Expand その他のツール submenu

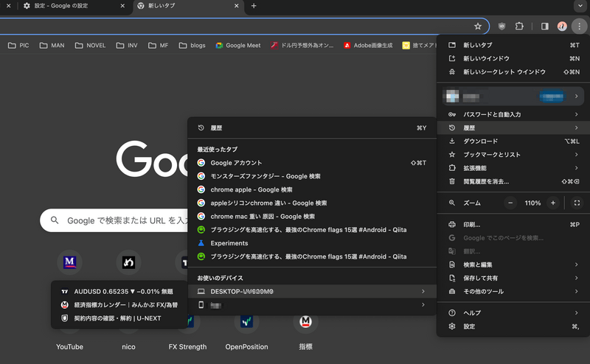(x=513, y=292)
